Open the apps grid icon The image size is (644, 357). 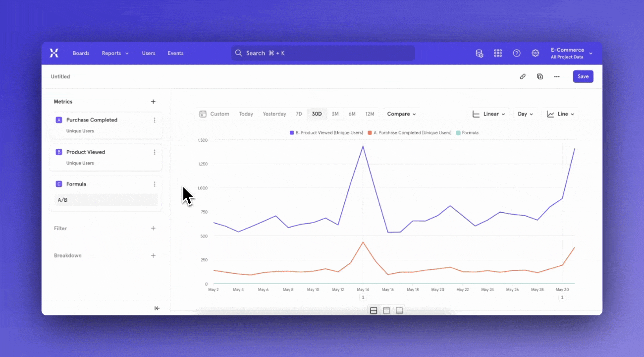pyautogui.click(x=498, y=53)
